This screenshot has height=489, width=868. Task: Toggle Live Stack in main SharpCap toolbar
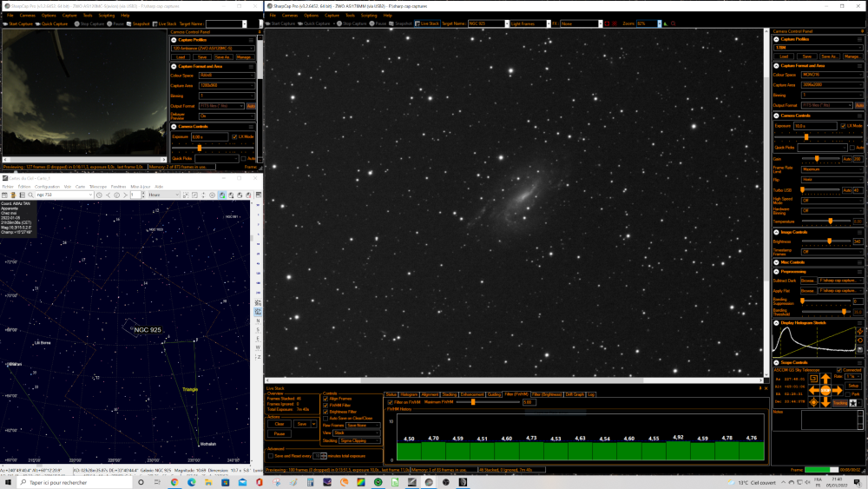tap(427, 23)
